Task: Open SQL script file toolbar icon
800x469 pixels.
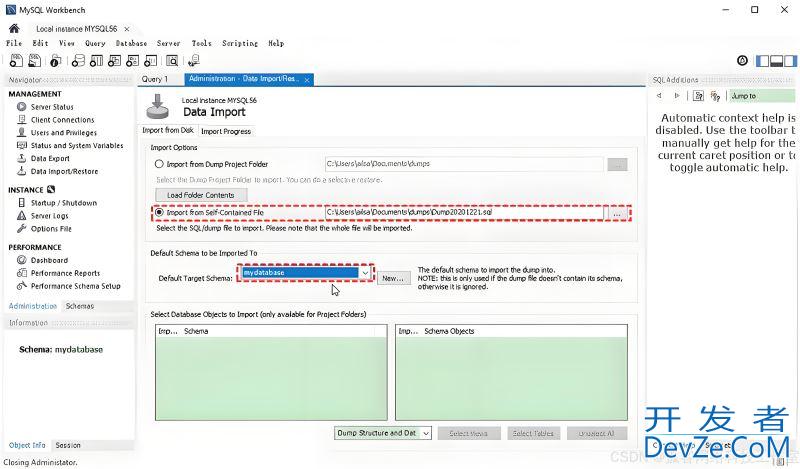Action: click(x=35, y=61)
